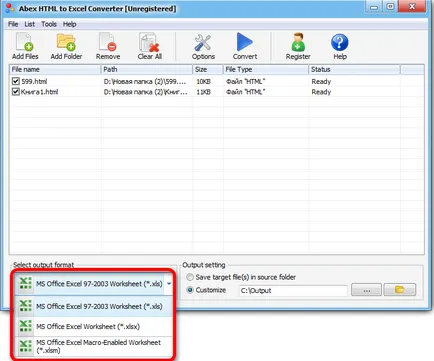Click the C:\Output path input field

pyautogui.click(x=293, y=290)
